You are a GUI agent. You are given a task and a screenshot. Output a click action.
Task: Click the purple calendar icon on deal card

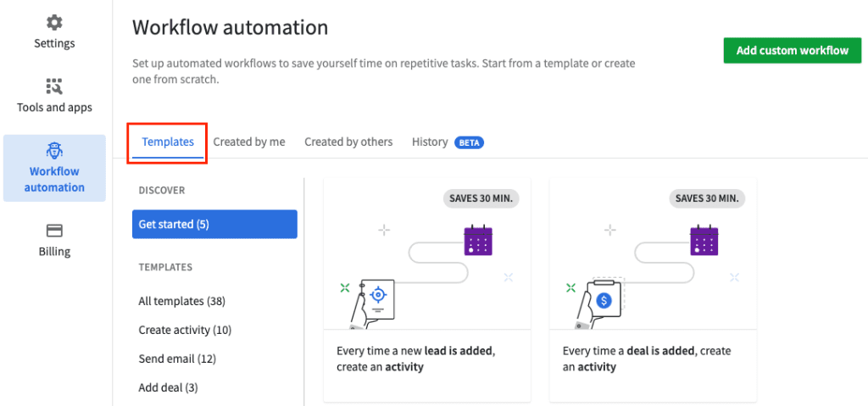pos(704,240)
